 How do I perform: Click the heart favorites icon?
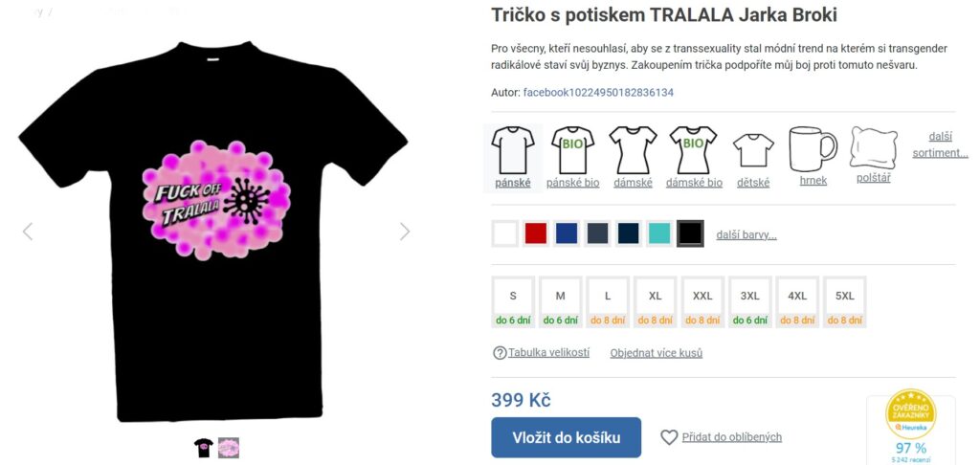point(669,437)
